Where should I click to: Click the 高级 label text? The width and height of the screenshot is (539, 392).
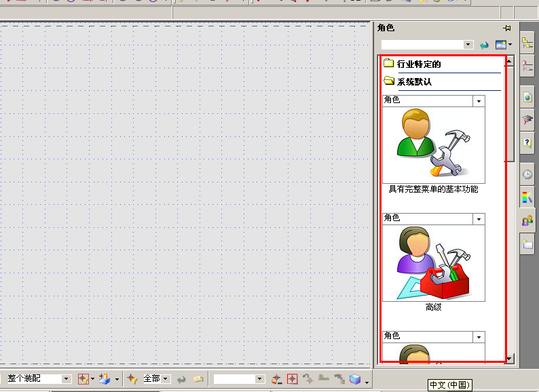(433, 307)
